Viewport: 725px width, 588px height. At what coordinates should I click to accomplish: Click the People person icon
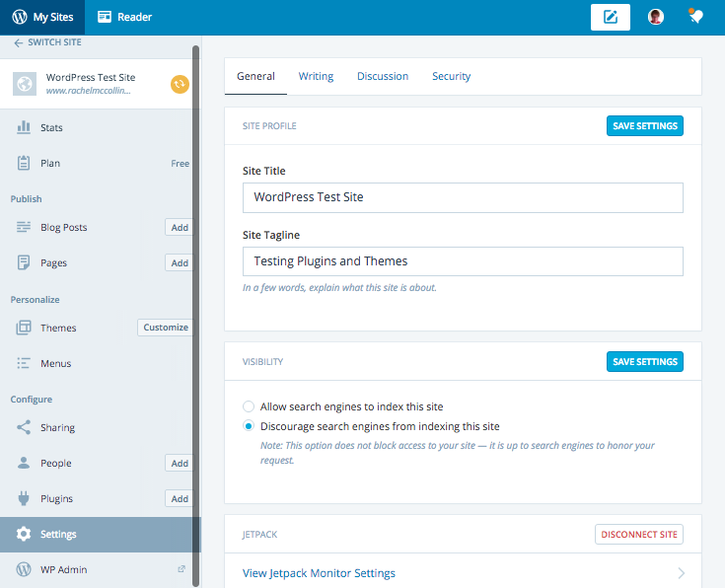tap(24, 463)
